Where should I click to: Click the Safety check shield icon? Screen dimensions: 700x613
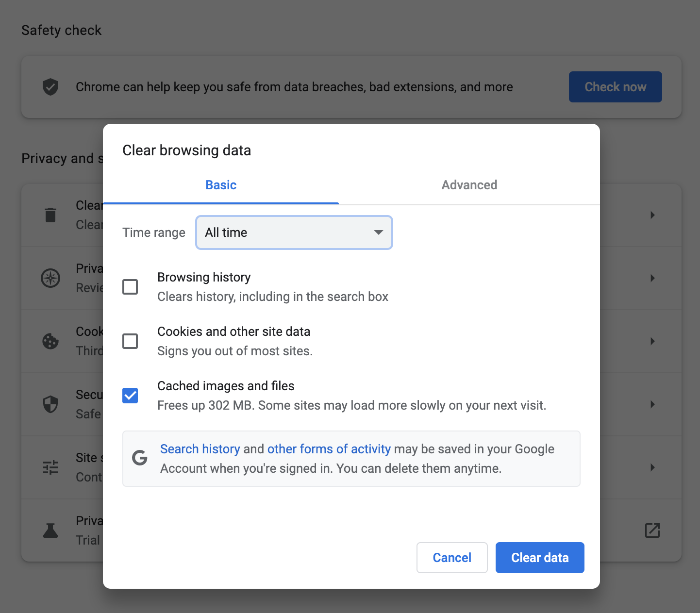[x=50, y=87]
